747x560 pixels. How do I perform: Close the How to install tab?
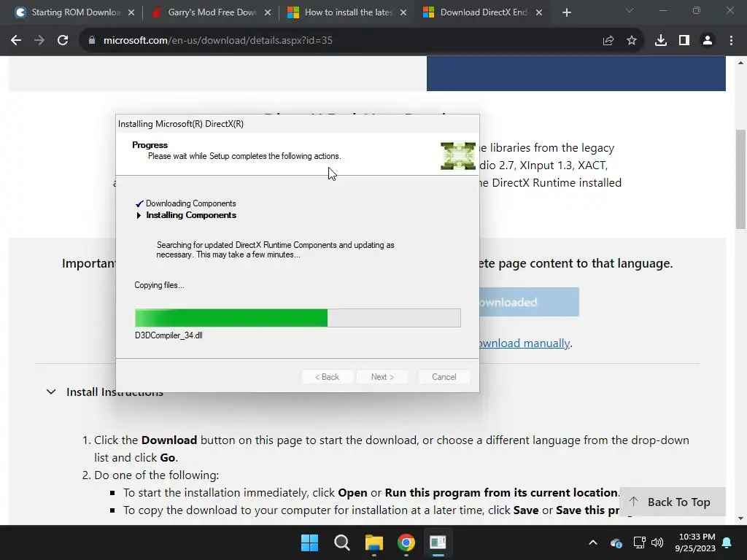click(x=403, y=12)
